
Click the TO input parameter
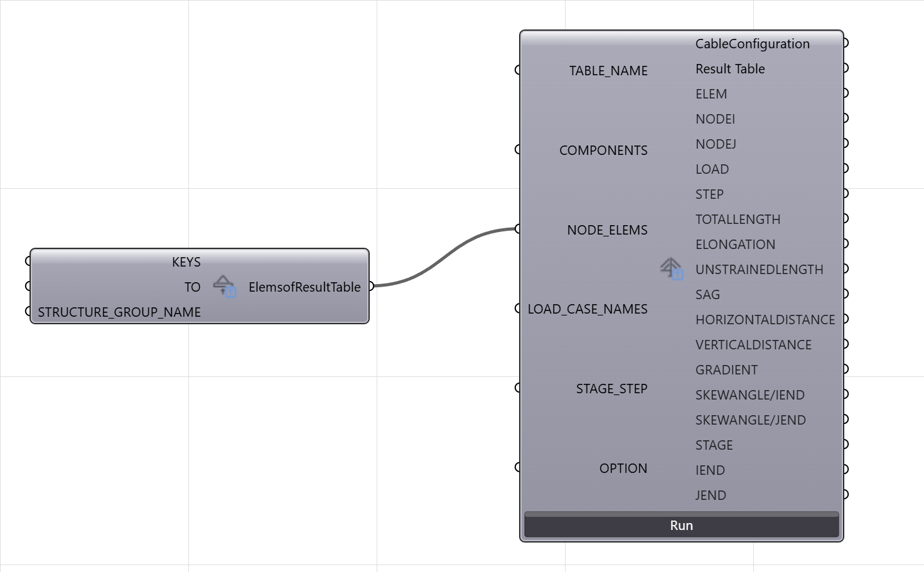[192, 287]
